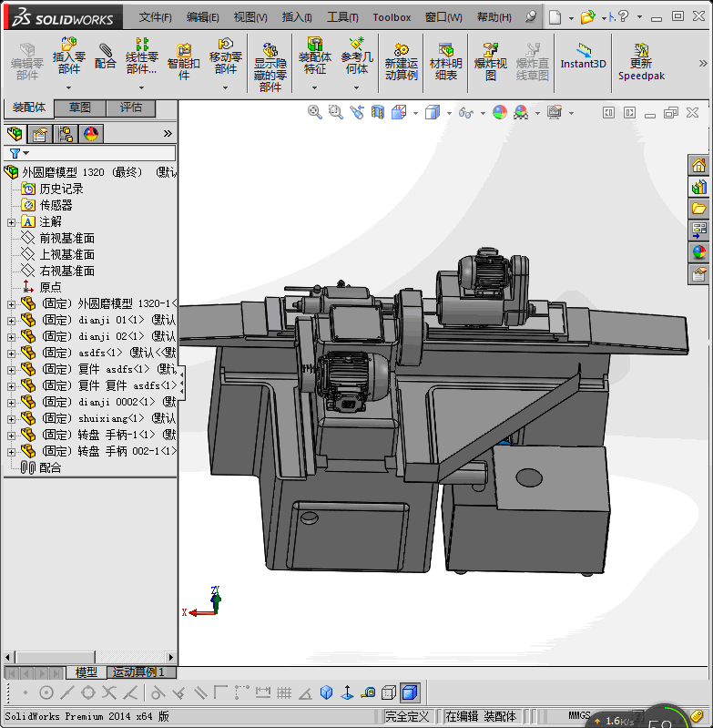
Task: Toggle grid display icon in sketch toolbar
Action: pyautogui.click(x=284, y=693)
